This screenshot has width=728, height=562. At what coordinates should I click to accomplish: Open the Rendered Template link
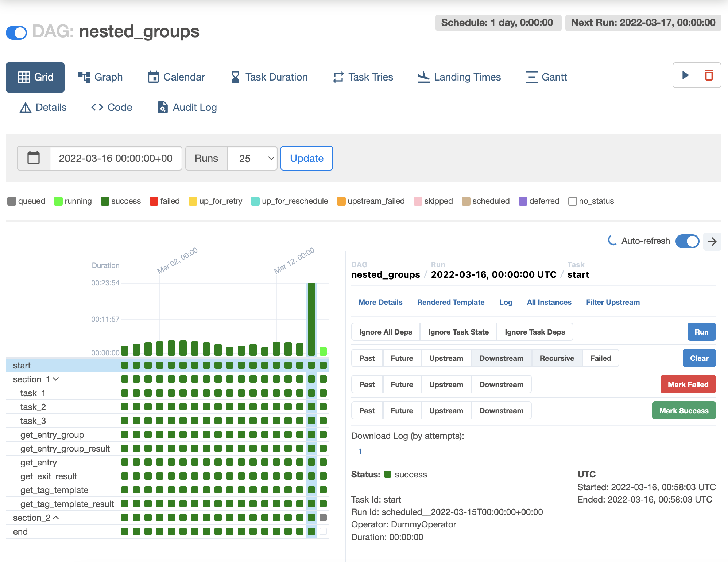pyautogui.click(x=450, y=302)
